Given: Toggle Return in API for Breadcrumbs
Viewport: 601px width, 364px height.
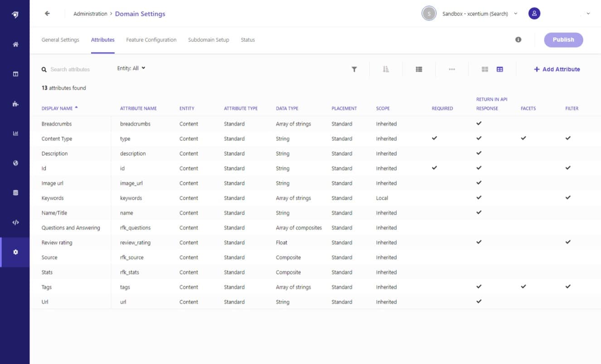Looking at the screenshot, I should 479,123.
